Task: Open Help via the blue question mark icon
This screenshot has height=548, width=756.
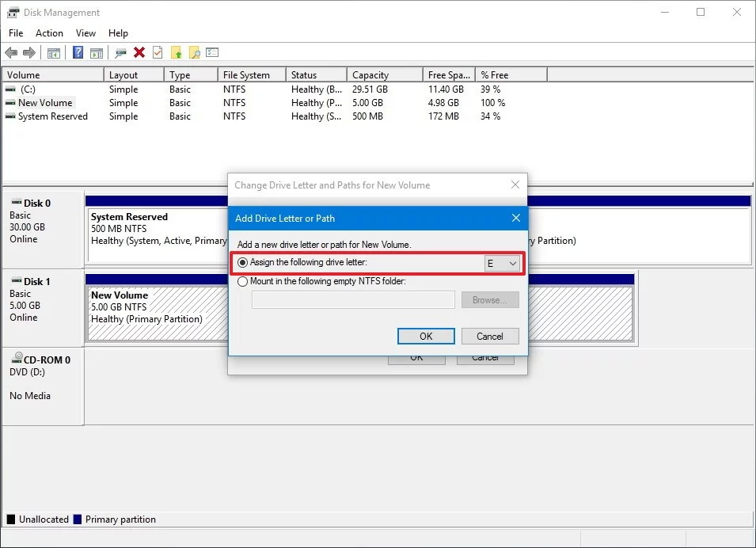Action: 78,52
